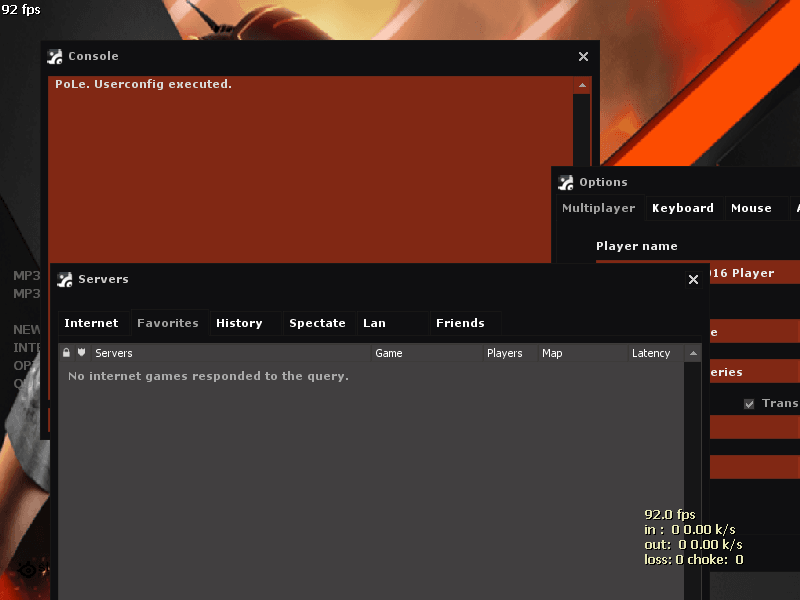Click the SteelSeries logo in bottom-left corner
This screenshot has width=800, height=600.
tap(28, 570)
